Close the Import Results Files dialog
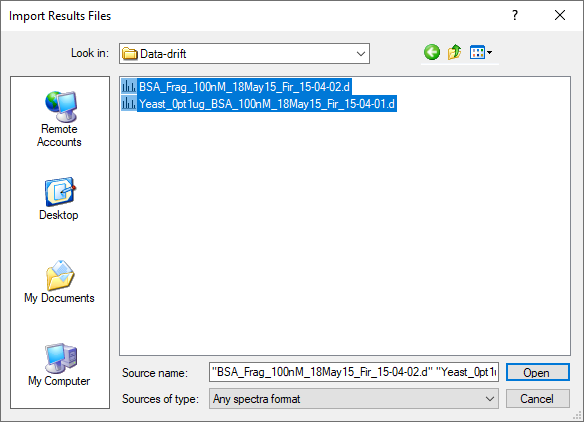The height and width of the screenshot is (422, 584). (x=560, y=15)
